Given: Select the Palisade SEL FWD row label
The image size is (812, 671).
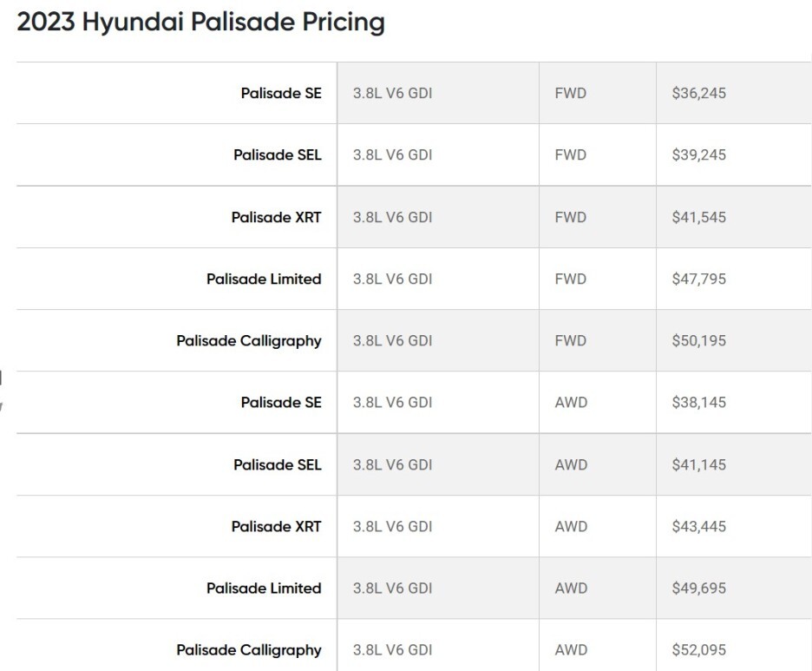Looking at the screenshot, I should pyautogui.click(x=278, y=155).
